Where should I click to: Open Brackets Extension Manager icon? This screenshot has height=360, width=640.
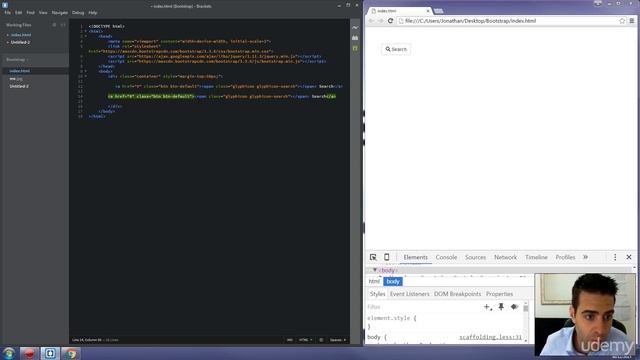pos(355,38)
